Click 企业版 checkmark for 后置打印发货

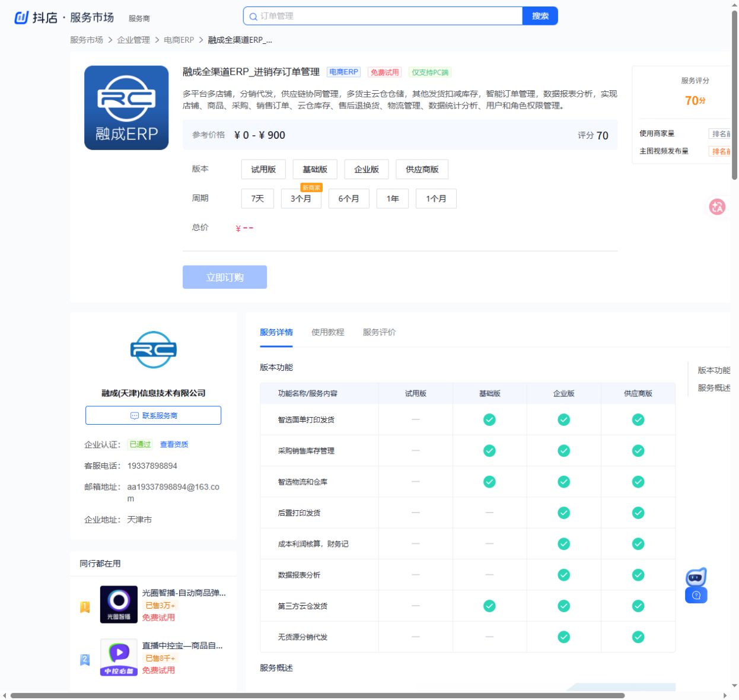tap(563, 513)
